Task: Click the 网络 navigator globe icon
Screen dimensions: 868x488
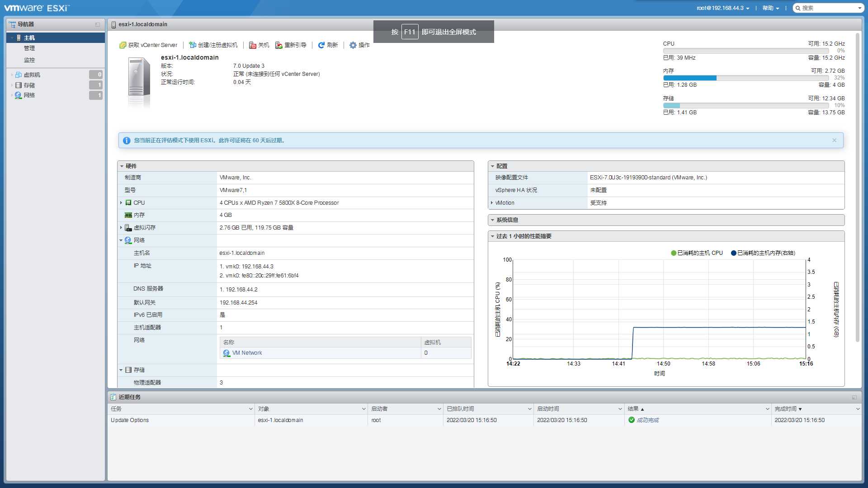Action: 19,95
